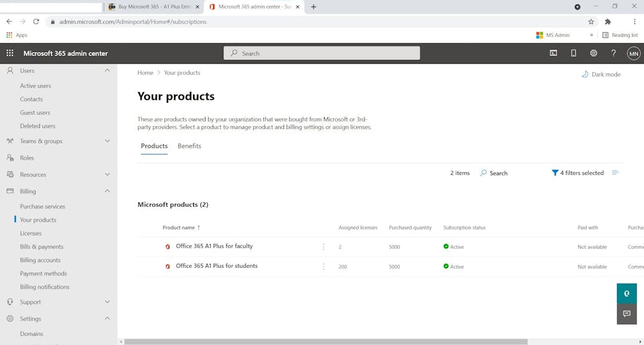Viewport: 644px width, 345px height.
Task: Click the list view options icon
Action: (615, 172)
